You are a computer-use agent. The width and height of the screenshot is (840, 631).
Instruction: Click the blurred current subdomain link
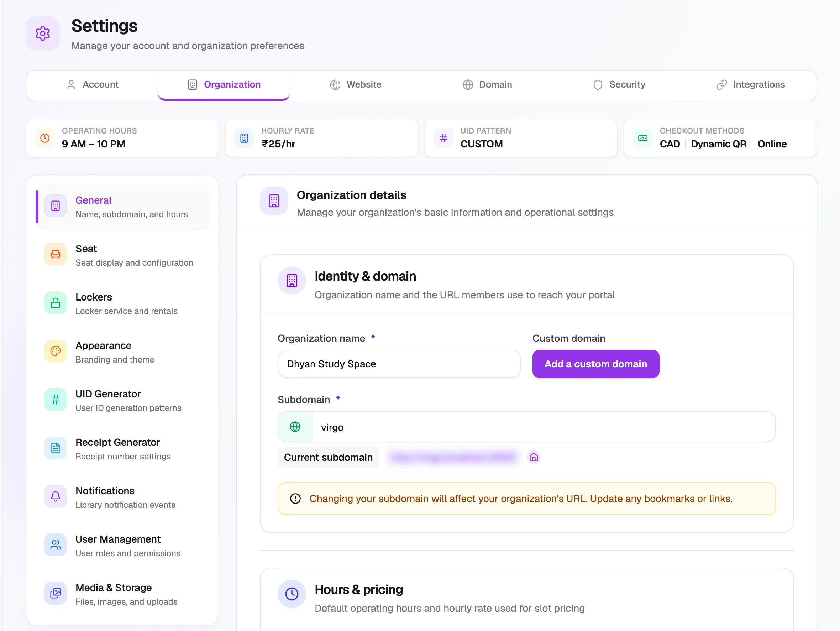(453, 457)
